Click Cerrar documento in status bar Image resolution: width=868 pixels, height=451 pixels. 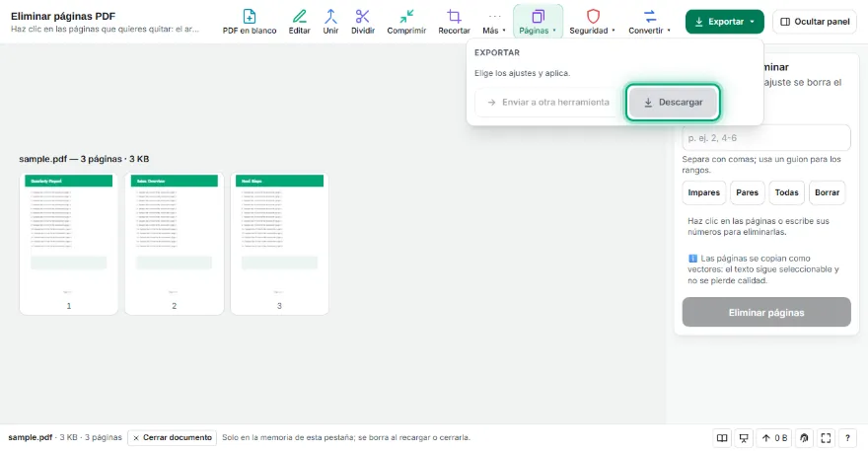pyautogui.click(x=173, y=438)
